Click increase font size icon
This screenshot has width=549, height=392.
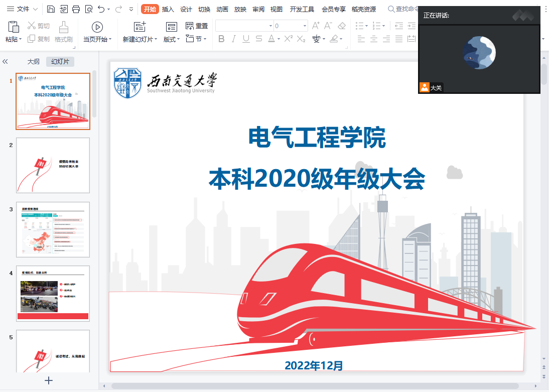coord(316,26)
